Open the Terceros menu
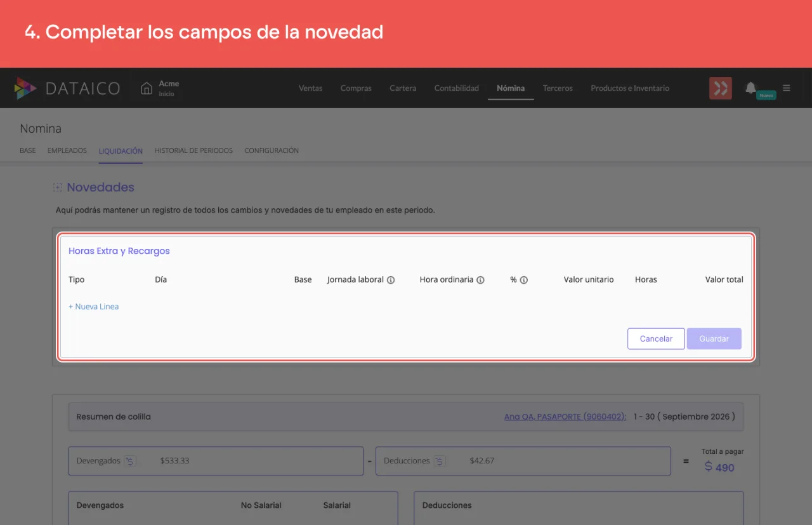812x525 pixels. [x=558, y=88]
